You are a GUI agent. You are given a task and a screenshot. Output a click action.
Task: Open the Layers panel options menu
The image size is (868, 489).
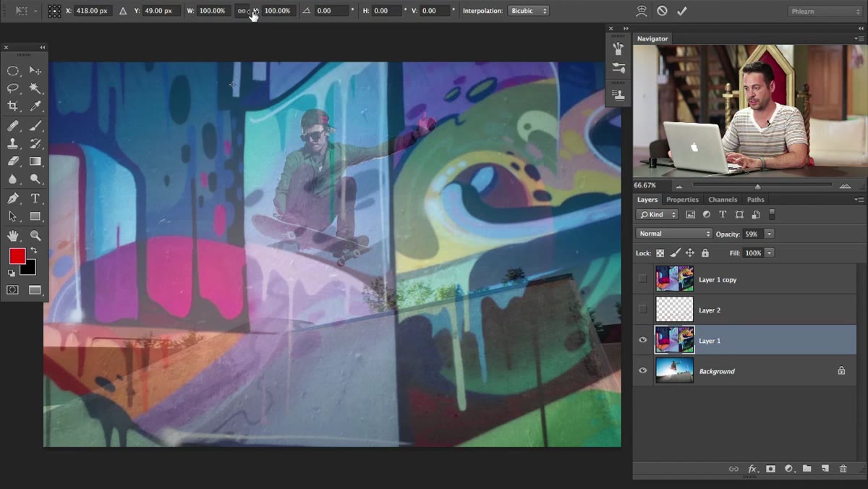pos(859,200)
